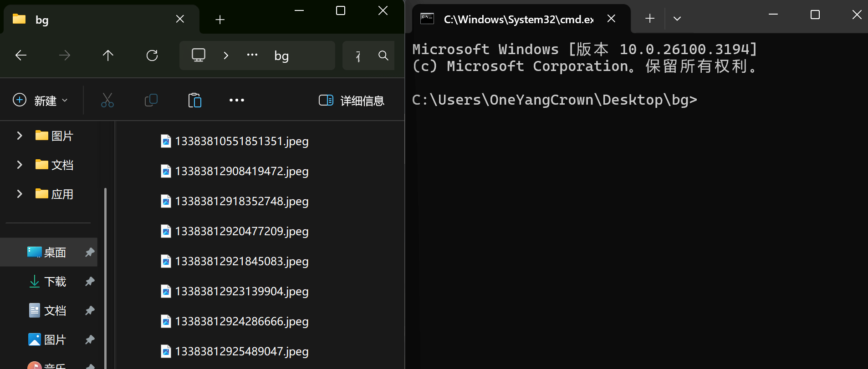This screenshot has width=868, height=369.
Task: Click the Back navigation arrow
Action: (21, 56)
